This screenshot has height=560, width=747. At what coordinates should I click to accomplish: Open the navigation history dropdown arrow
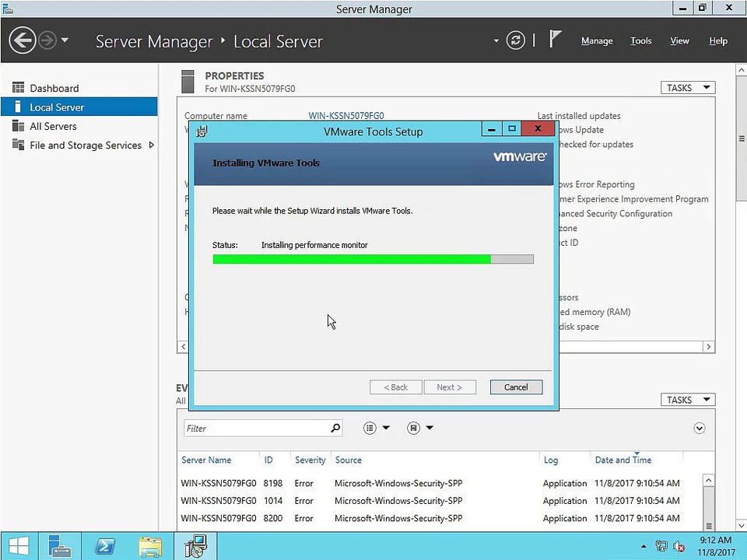(x=65, y=40)
